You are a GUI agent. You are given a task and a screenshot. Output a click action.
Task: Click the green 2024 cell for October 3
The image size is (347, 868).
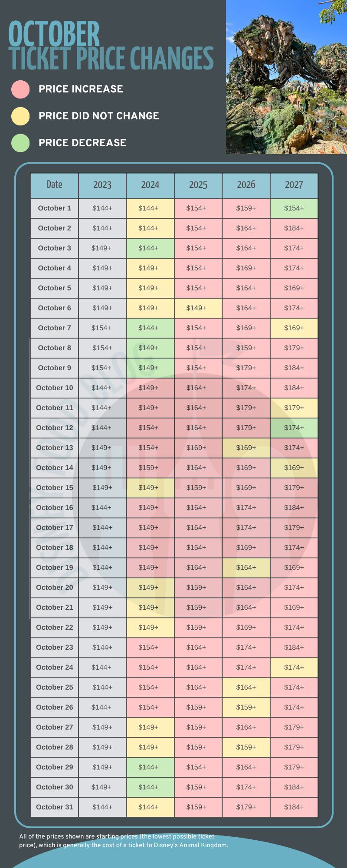click(151, 248)
